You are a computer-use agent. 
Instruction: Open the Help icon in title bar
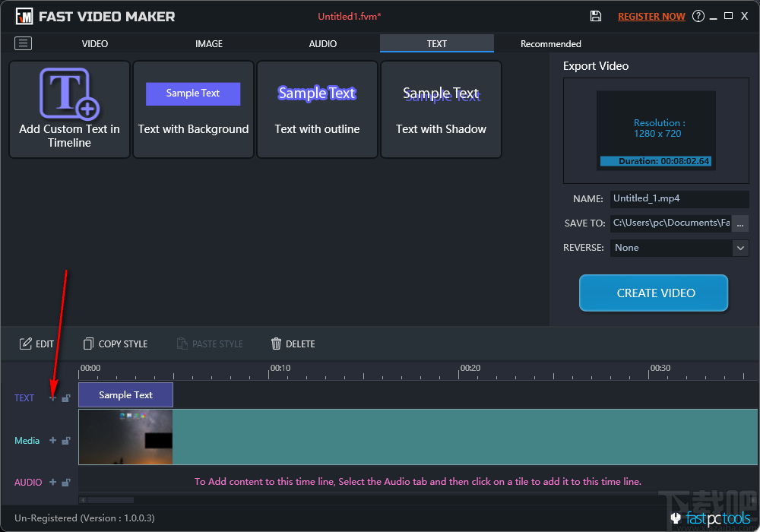pos(698,16)
